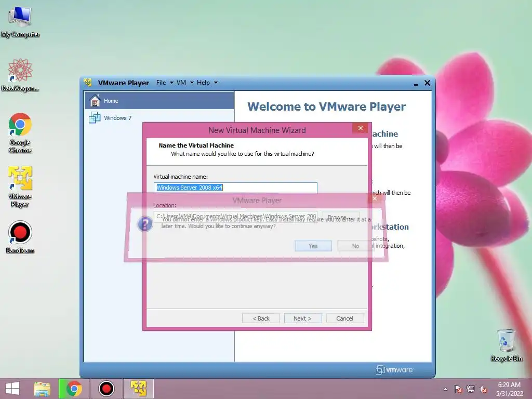
Task: Click the VMware Player title bar logo icon
Action: [x=88, y=83]
